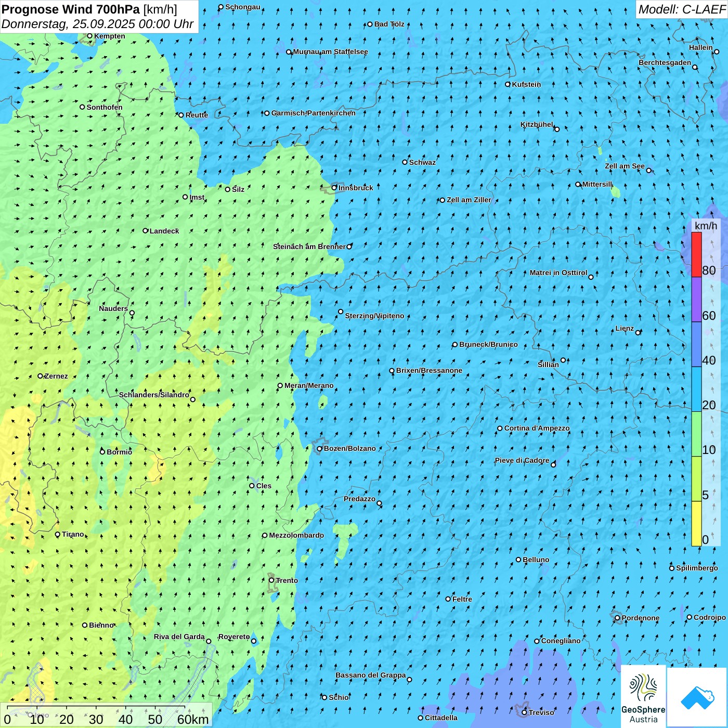Click the 'Cittadella' label
This screenshot has width=728, height=728.
click(441, 718)
